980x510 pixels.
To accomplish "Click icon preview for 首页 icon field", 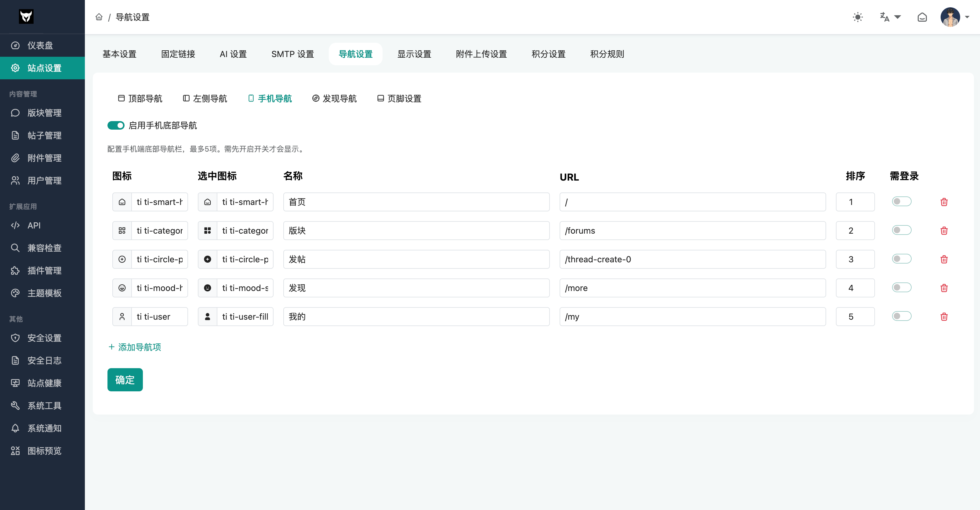I will 122,202.
